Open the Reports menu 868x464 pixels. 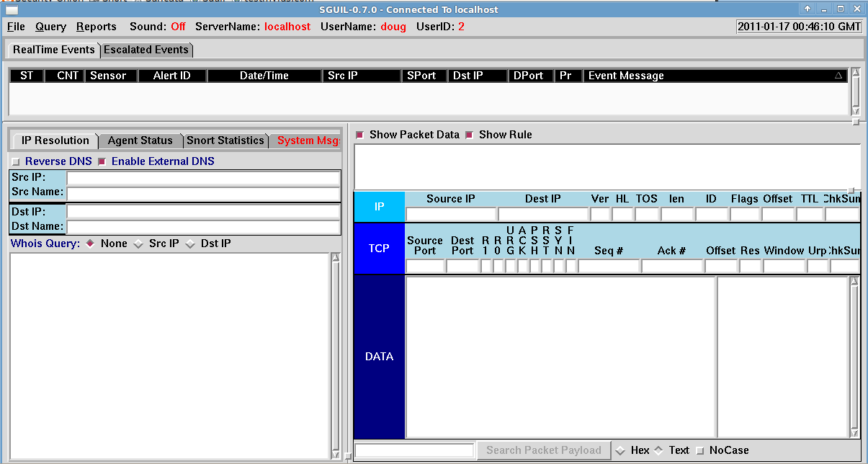[96, 26]
